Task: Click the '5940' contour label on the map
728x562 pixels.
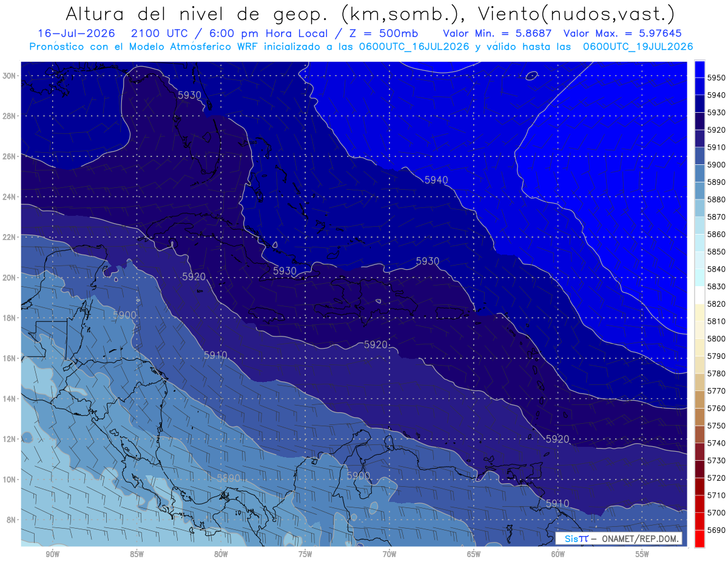Action: 436,180
